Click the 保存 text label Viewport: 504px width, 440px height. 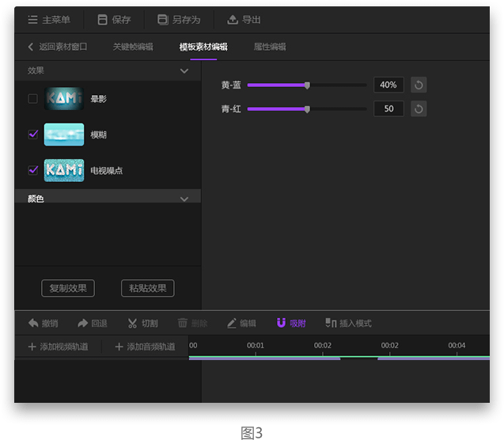[122, 20]
